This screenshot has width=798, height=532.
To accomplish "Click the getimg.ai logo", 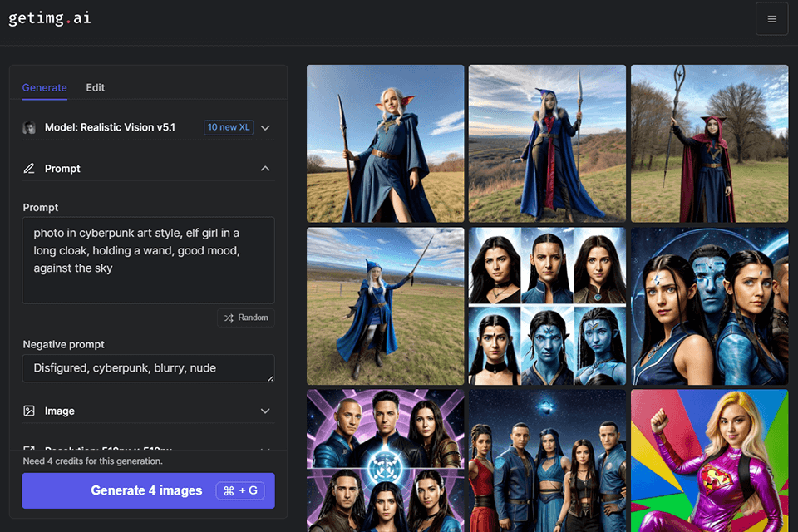I will pos(49,18).
